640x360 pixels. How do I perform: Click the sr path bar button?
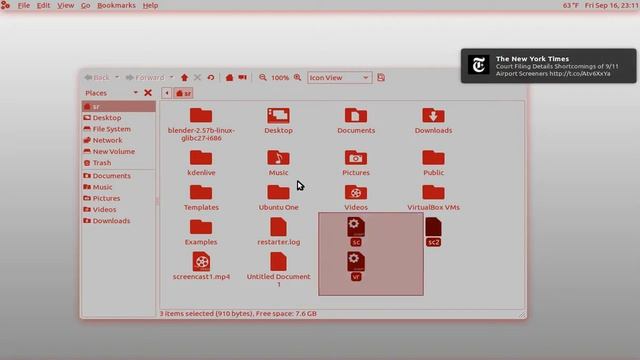pos(183,93)
